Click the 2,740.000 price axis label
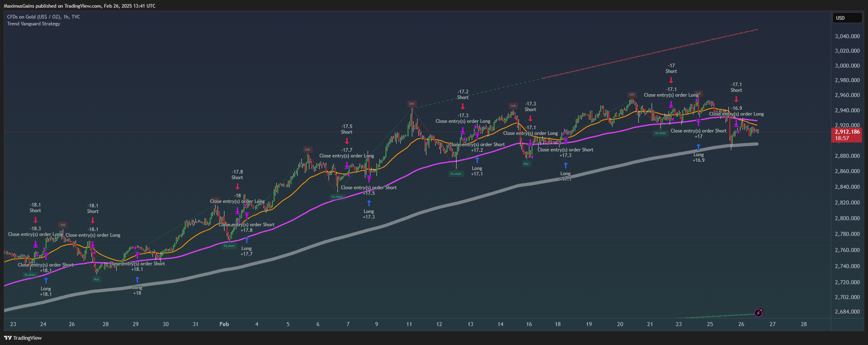The height and width of the screenshot is (345, 868). pos(847,266)
